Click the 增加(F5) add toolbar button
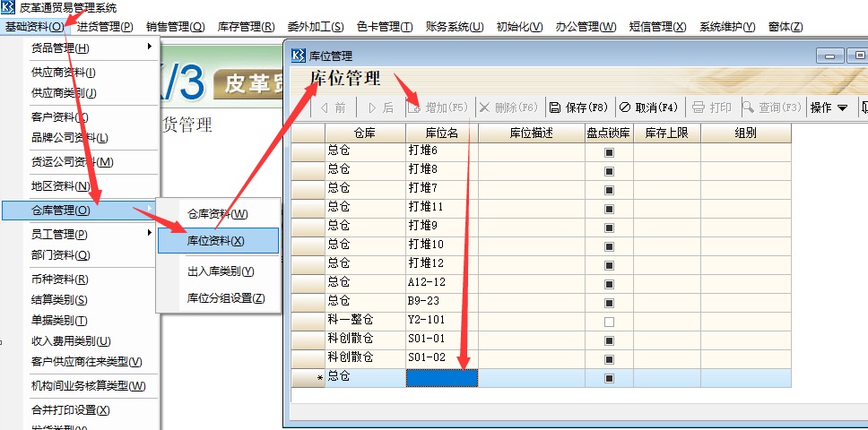Viewport: 868px width, 430px height. [438, 107]
